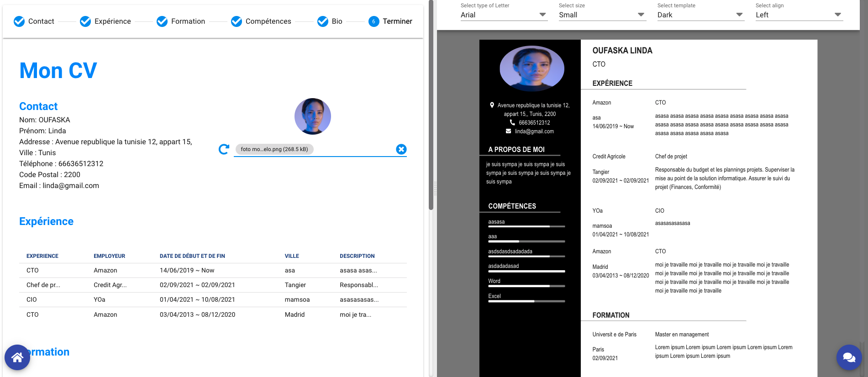868x377 pixels.
Task: Click the DATE DE DÉBUT ET DE FIN header
Action: pyautogui.click(x=192, y=256)
